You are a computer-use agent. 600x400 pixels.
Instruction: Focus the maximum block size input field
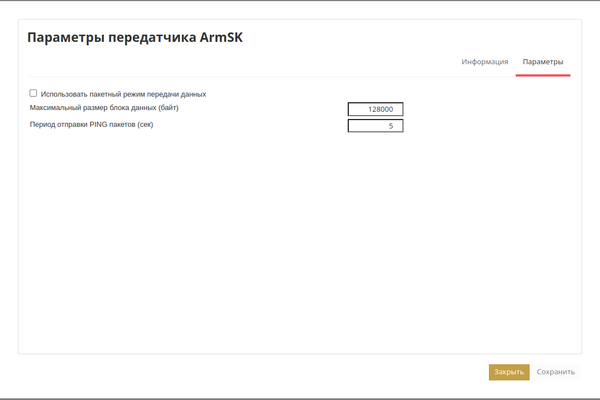pos(375,109)
